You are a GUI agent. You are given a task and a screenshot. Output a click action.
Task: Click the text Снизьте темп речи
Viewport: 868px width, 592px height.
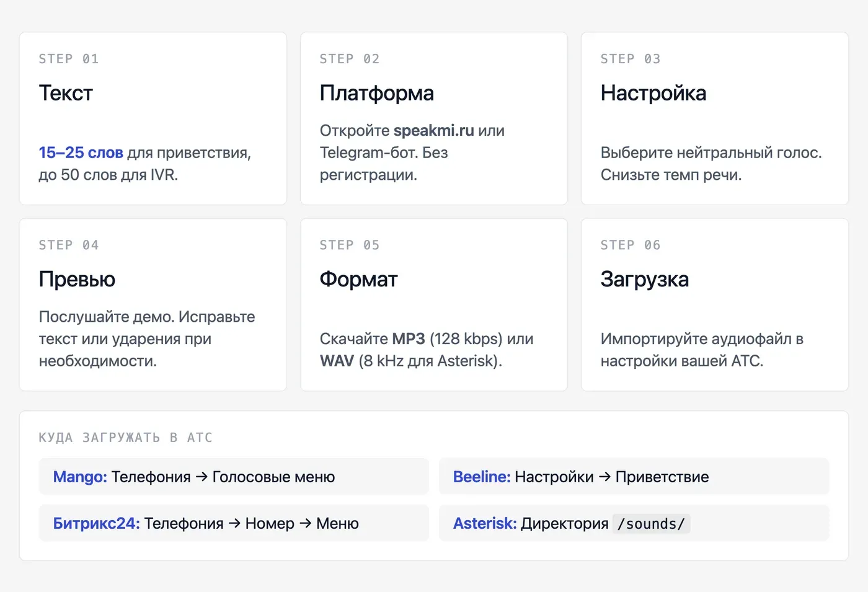[671, 175]
